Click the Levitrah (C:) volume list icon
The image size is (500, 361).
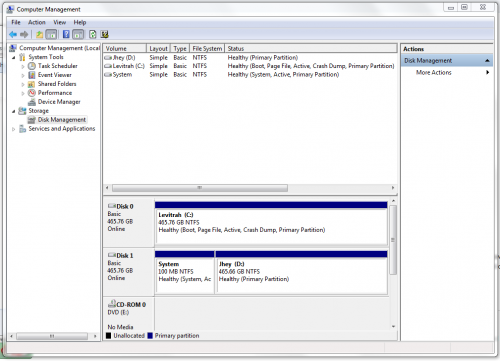pyautogui.click(x=108, y=66)
